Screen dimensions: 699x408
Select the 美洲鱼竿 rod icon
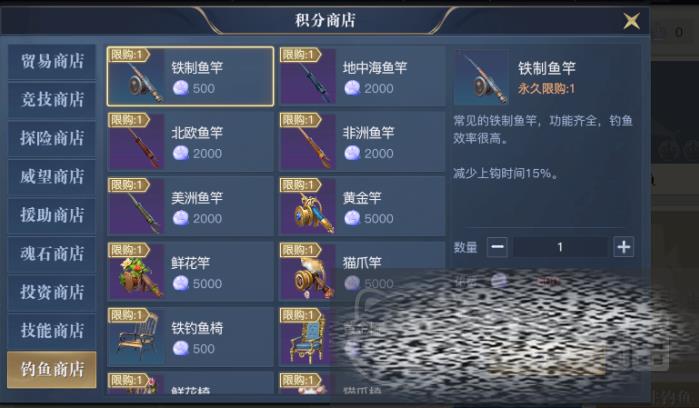[x=136, y=206]
